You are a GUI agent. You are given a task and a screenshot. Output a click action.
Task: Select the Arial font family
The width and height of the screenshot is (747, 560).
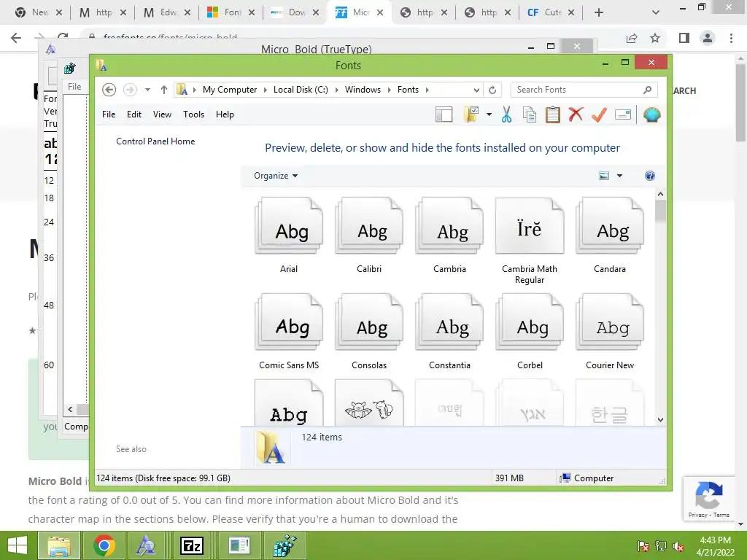coord(289,236)
